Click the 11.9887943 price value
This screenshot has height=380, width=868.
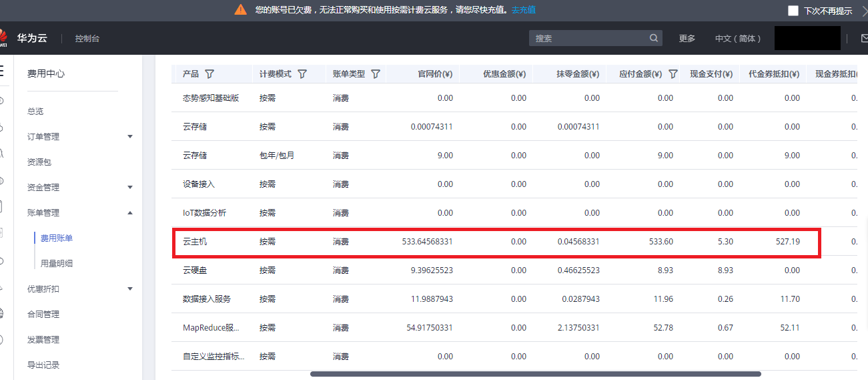tap(432, 299)
